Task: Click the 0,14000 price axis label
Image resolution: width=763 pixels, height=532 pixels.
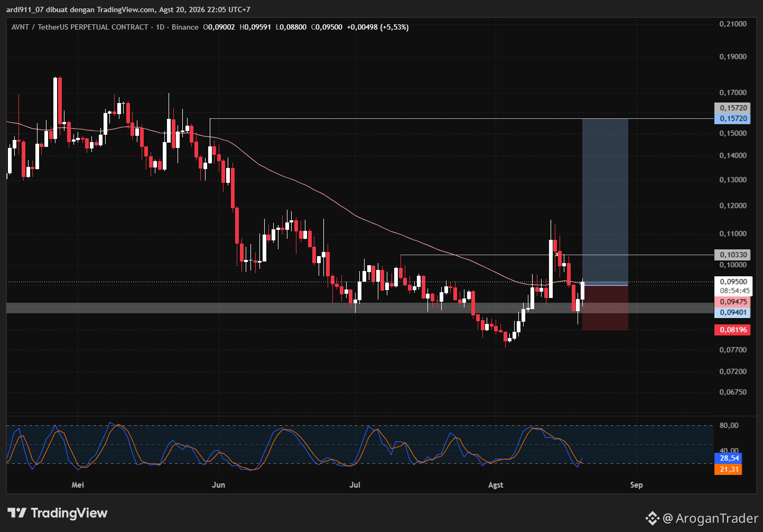Action: pyautogui.click(x=733, y=155)
